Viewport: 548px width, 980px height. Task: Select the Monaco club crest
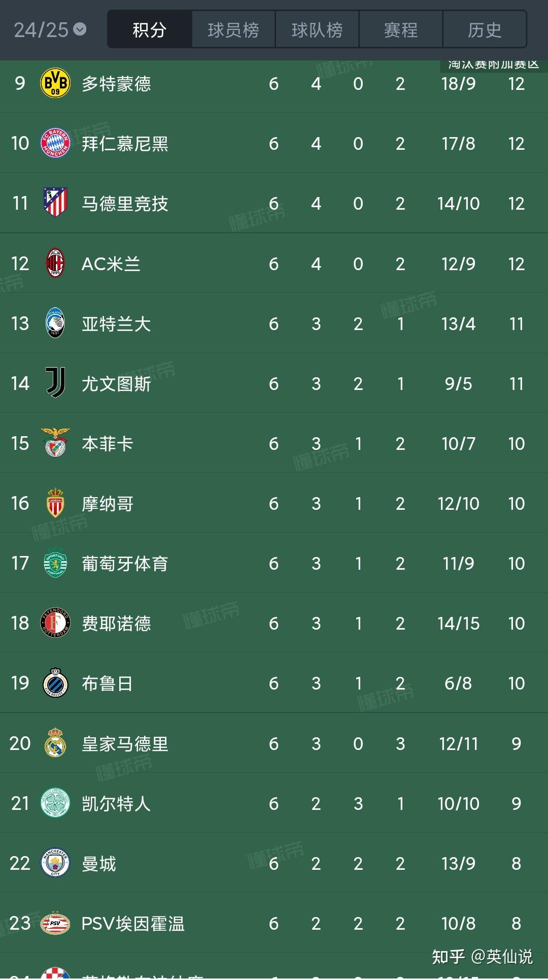[x=56, y=503]
